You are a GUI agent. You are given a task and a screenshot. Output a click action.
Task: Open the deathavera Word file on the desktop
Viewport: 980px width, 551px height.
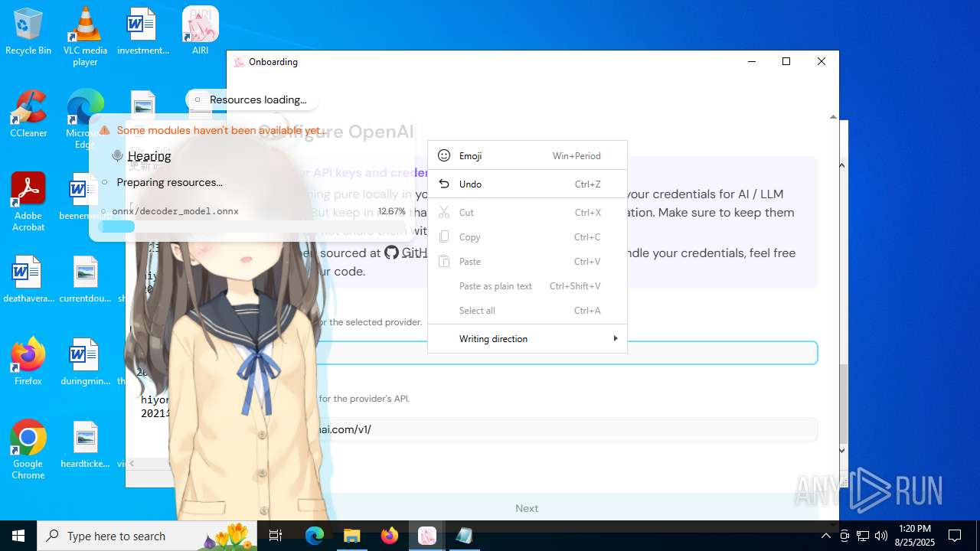pos(28,279)
